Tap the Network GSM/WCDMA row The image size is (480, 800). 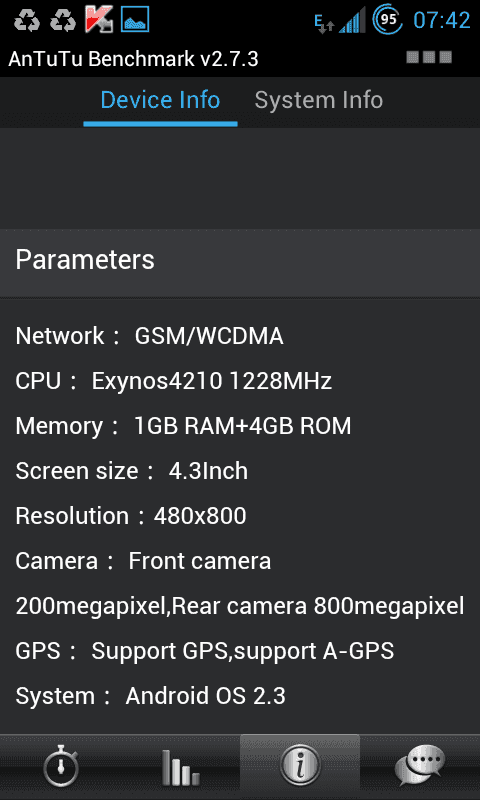click(x=149, y=336)
